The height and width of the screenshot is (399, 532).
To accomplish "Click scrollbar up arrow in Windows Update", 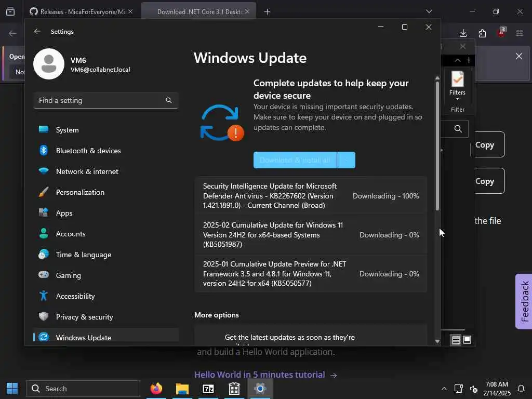I will pos(437,78).
